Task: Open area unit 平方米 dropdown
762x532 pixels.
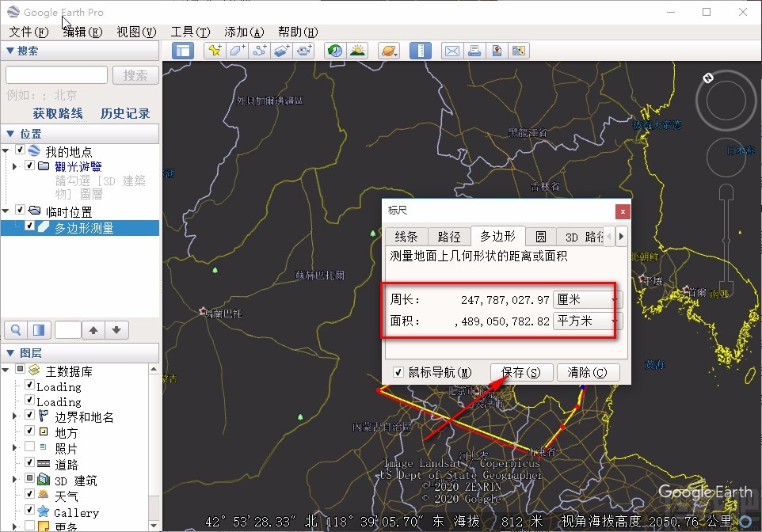Action: tap(587, 321)
